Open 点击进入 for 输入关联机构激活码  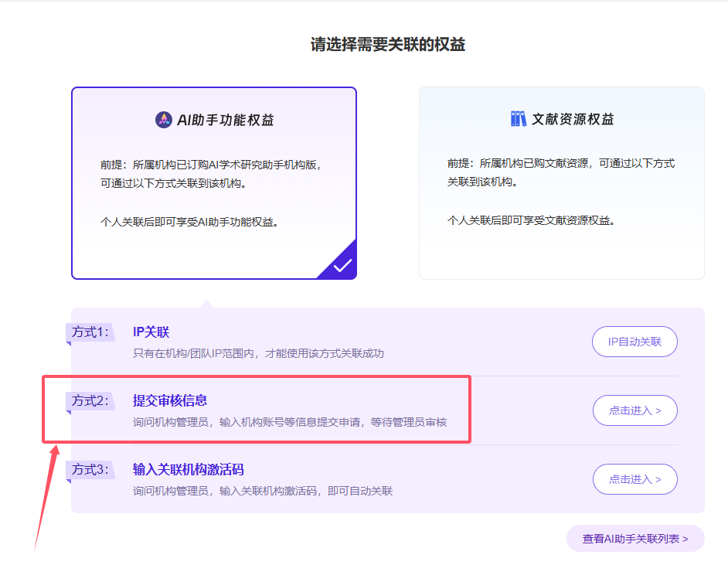634,479
